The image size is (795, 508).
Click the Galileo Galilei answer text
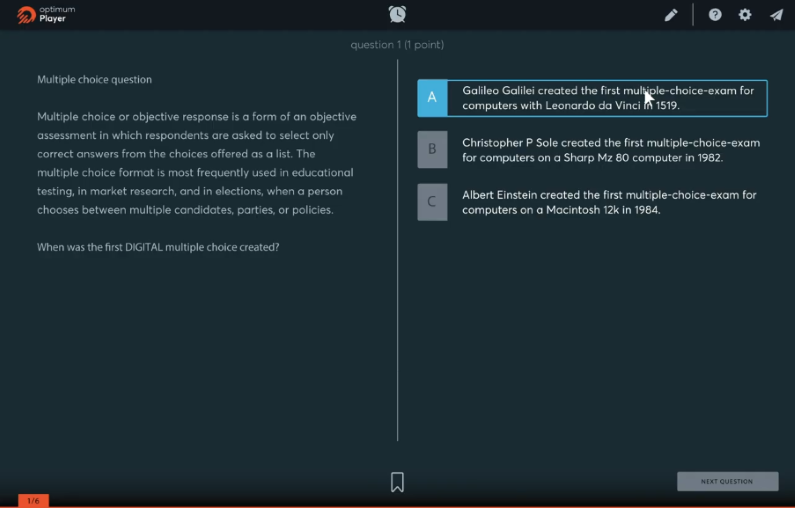[607, 98]
